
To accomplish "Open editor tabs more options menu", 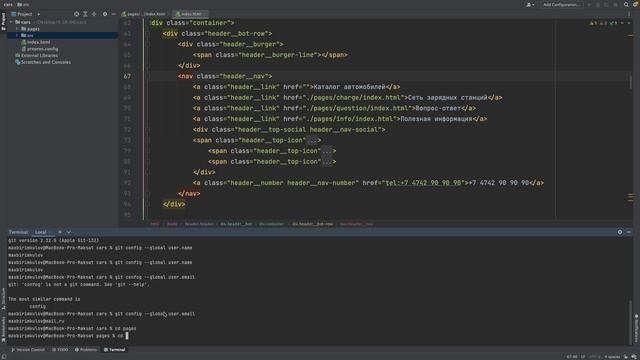I will pos(629,14).
